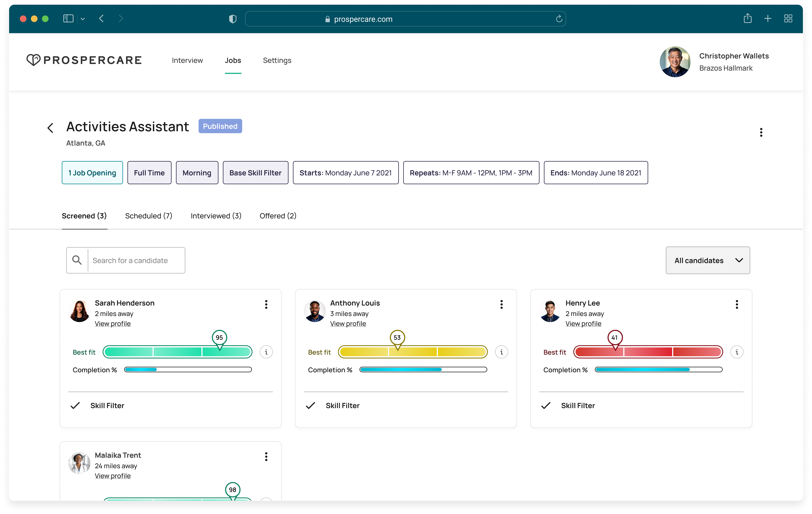
Task: Click the Published status badge
Action: point(220,126)
